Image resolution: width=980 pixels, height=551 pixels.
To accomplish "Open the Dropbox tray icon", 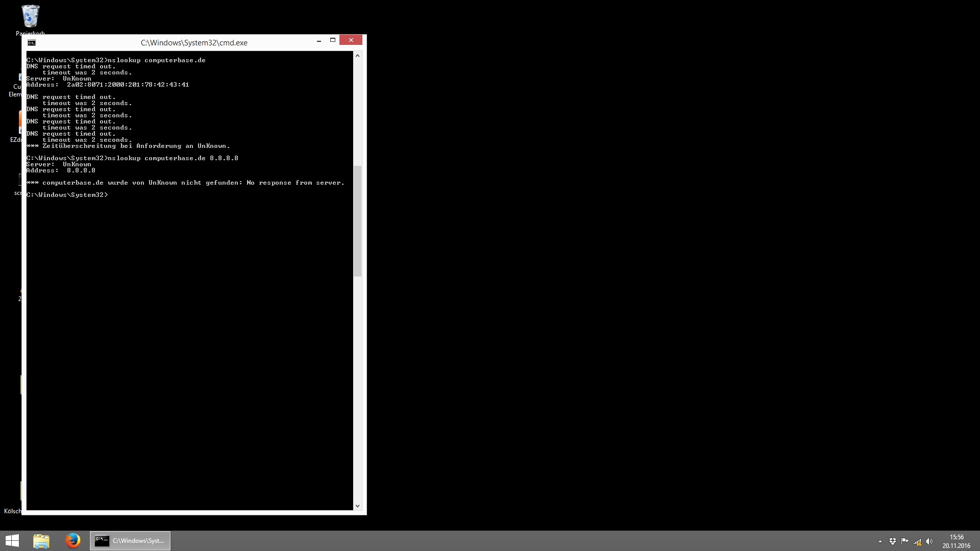I will click(892, 541).
